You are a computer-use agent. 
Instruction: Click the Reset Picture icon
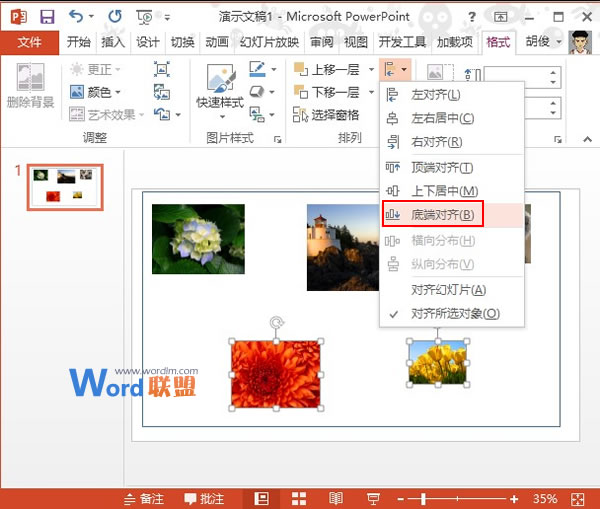coord(162,114)
